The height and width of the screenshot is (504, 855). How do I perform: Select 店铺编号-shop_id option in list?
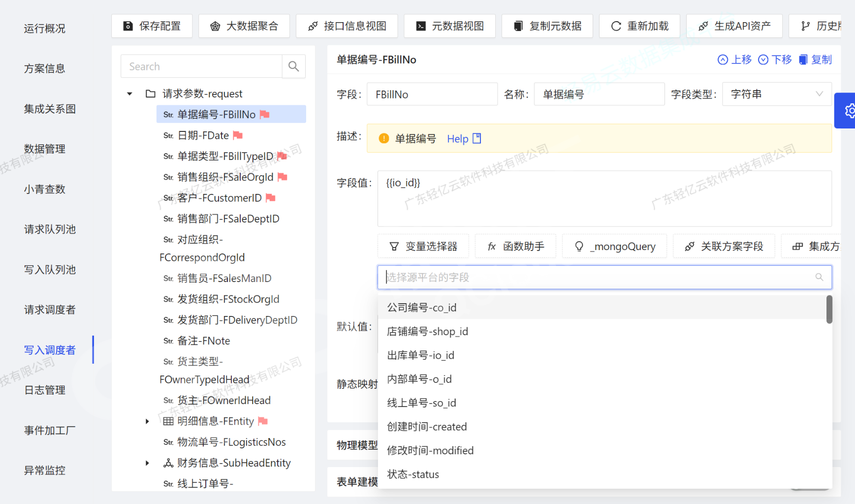coord(427,332)
